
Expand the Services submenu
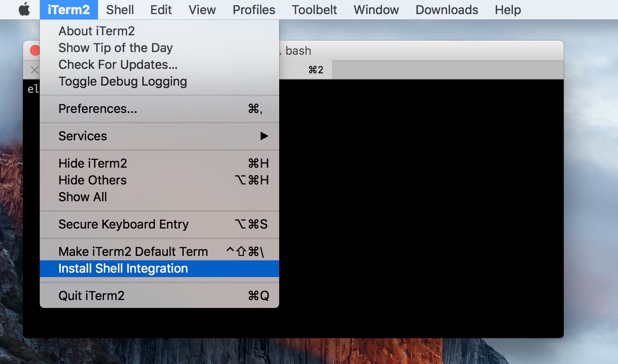tap(159, 136)
